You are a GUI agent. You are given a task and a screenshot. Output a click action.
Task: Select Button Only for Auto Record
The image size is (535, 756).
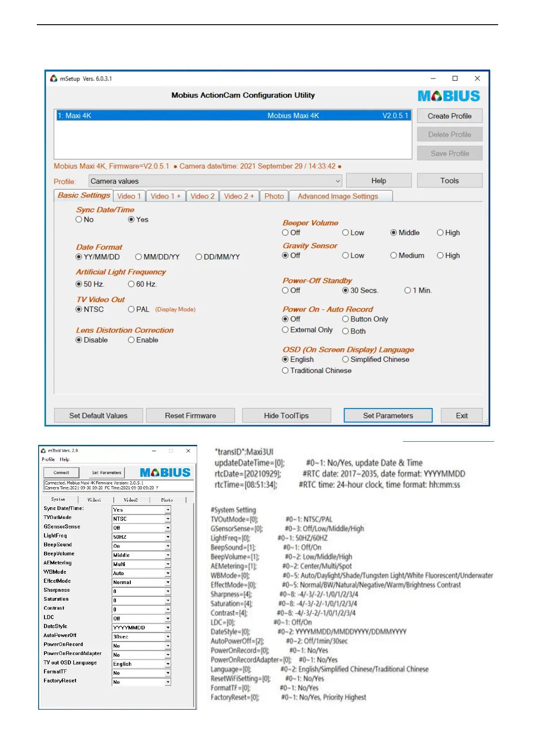(346, 319)
